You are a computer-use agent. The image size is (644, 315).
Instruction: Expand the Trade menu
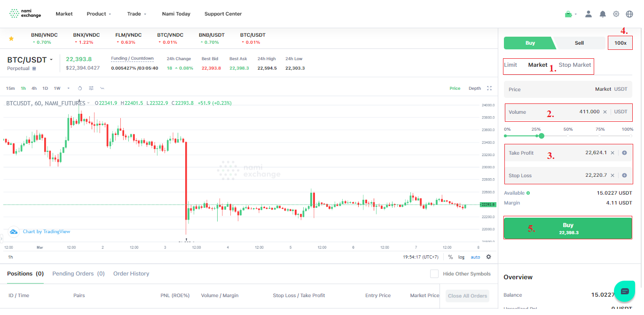click(x=137, y=14)
